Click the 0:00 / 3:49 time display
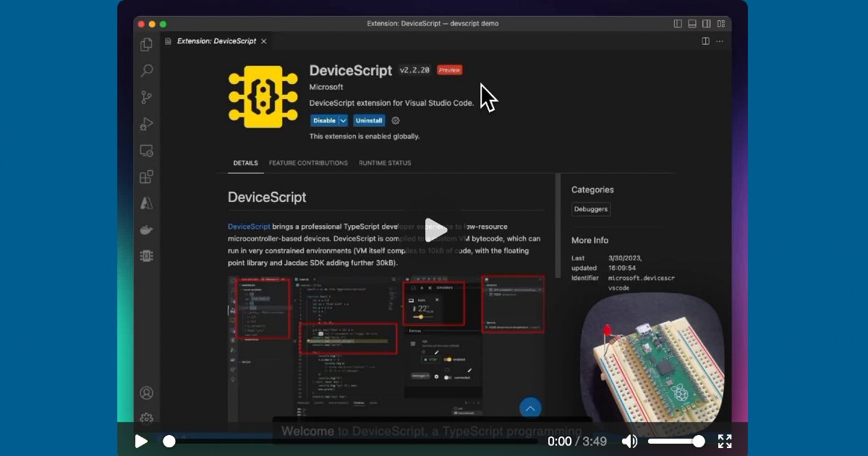The width and height of the screenshot is (868, 456). 577,441
